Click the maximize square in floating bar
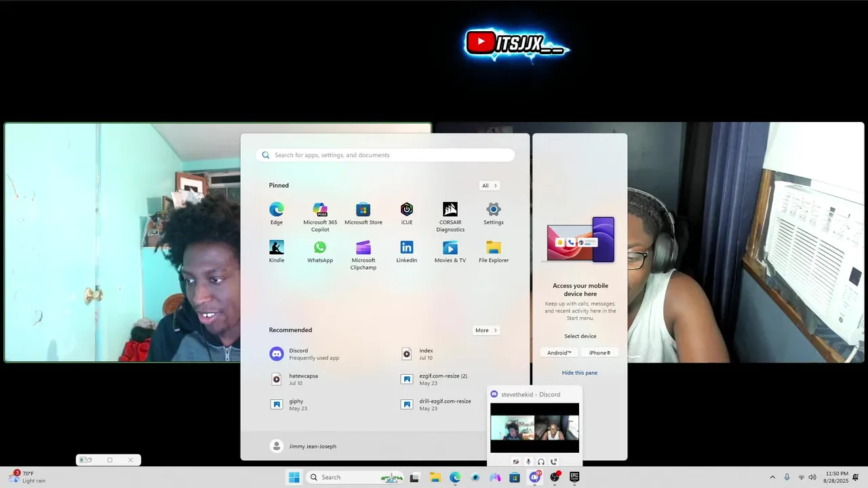 [110, 460]
